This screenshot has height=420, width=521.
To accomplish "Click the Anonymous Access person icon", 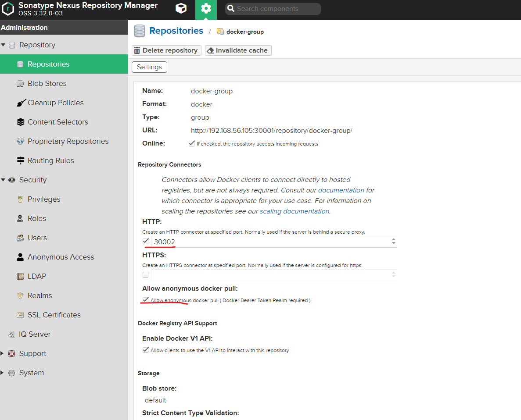I will click(x=20, y=257).
